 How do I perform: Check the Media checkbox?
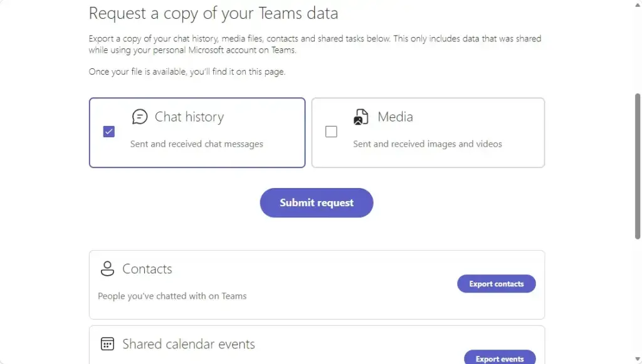[331, 132]
